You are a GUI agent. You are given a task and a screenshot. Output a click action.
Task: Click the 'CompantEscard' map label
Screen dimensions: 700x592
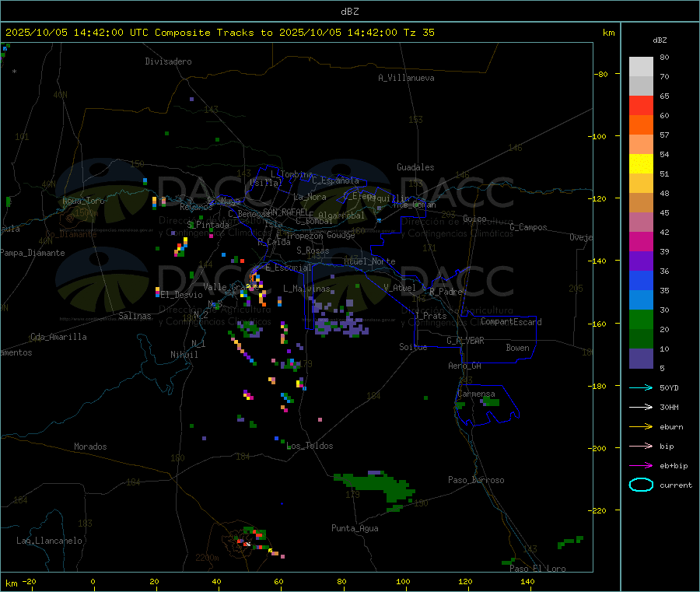point(511,321)
